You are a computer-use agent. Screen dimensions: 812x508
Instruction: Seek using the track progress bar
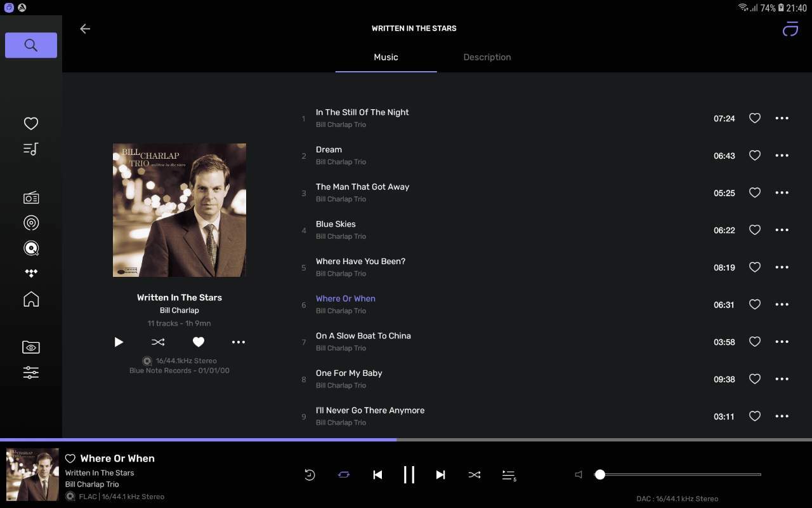406,439
